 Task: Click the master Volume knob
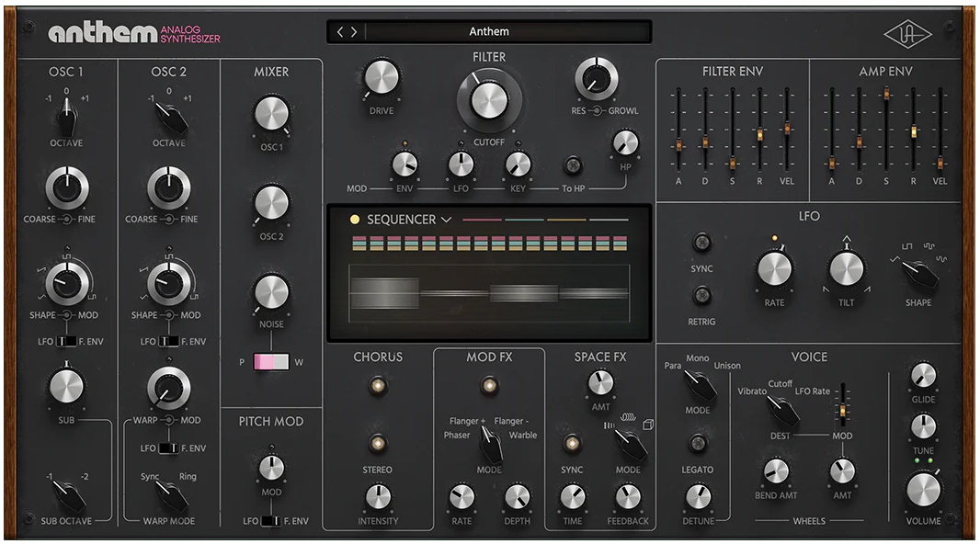[x=923, y=490]
